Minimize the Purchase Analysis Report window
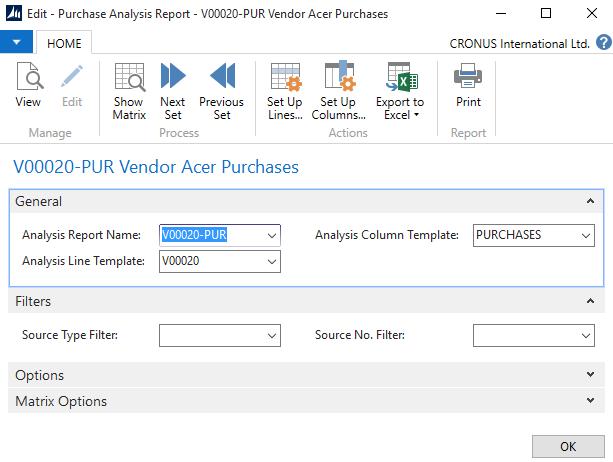 coord(501,13)
